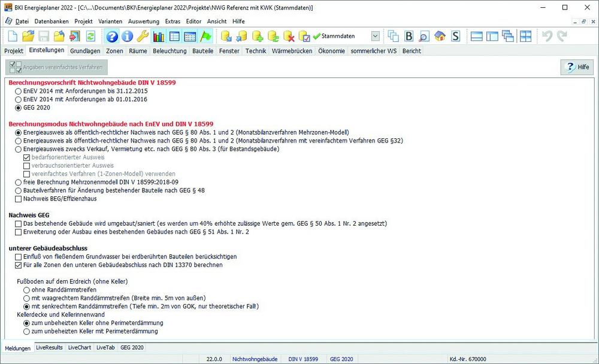Select 'ohne Randdämmstreifen' radio button
The height and width of the screenshot is (364, 599).
click(x=27, y=290)
